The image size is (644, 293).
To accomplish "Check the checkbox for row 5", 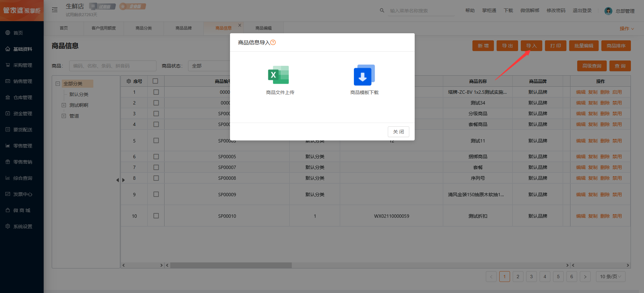I will (x=156, y=140).
